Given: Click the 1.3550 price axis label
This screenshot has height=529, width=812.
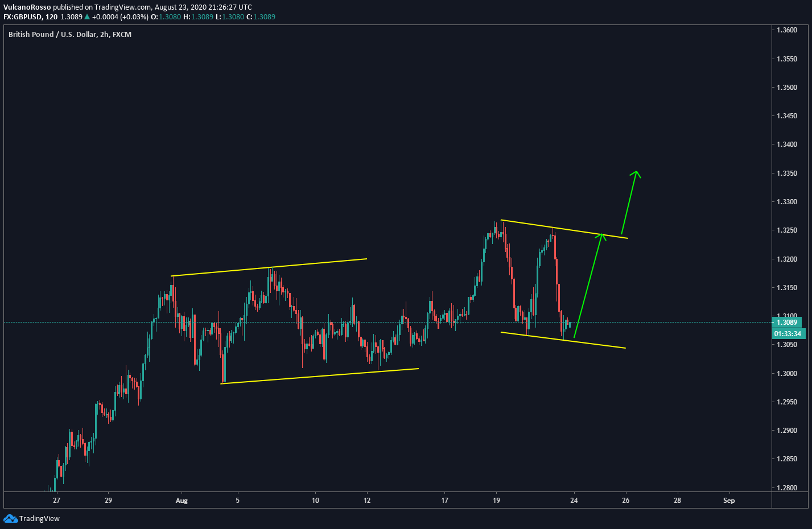Looking at the screenshot, I should tap(787, 59).
